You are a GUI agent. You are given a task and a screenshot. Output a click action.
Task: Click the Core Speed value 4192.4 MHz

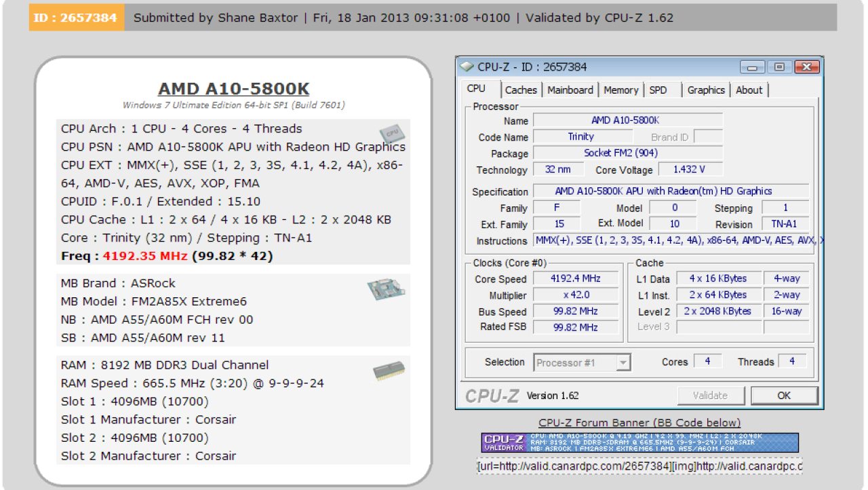576,278
